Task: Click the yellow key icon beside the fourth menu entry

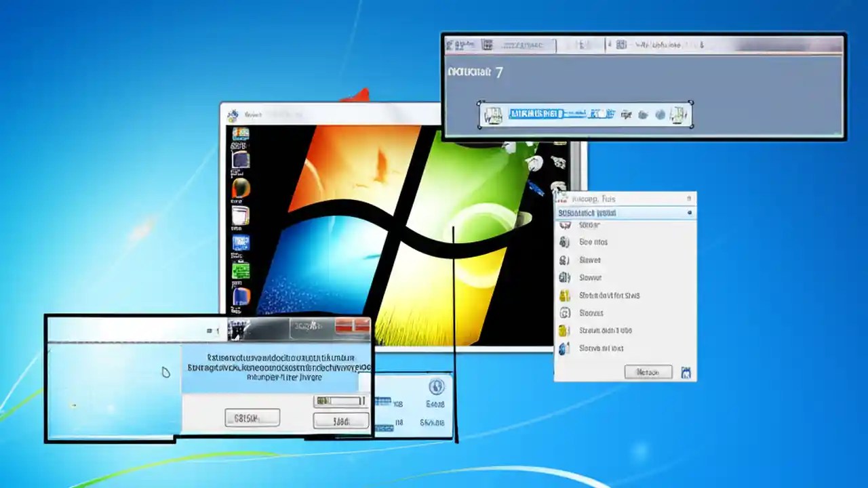Action: (x=565, y=295)
